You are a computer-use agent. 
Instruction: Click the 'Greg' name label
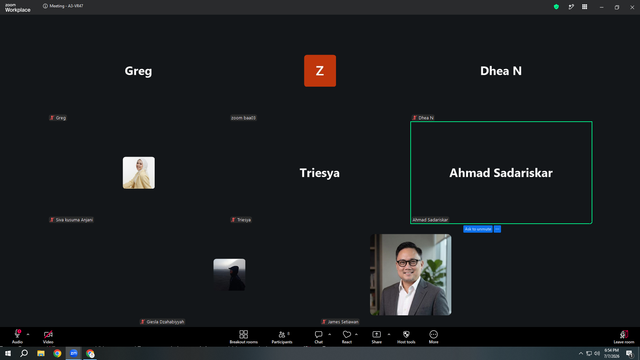pyautogui.click(x=58, y=118)
